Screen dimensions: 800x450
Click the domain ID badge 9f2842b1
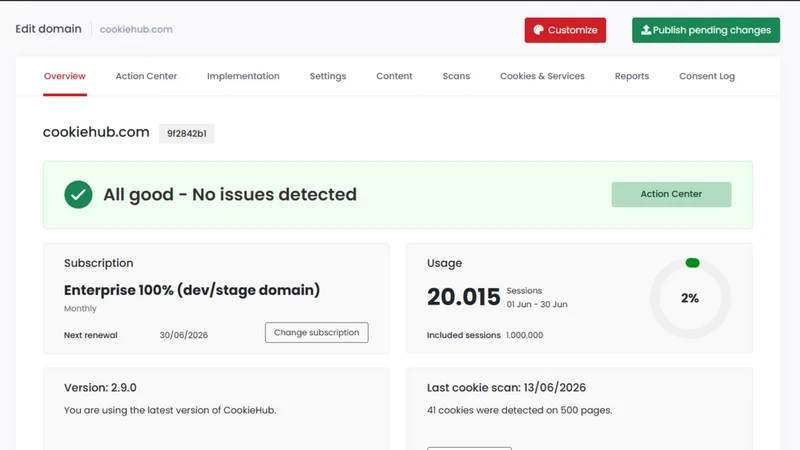tap(187, 134)
